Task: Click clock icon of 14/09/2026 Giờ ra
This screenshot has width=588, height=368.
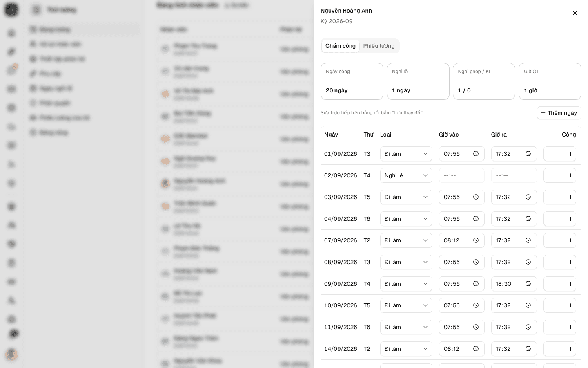Action: pos(528,349)
